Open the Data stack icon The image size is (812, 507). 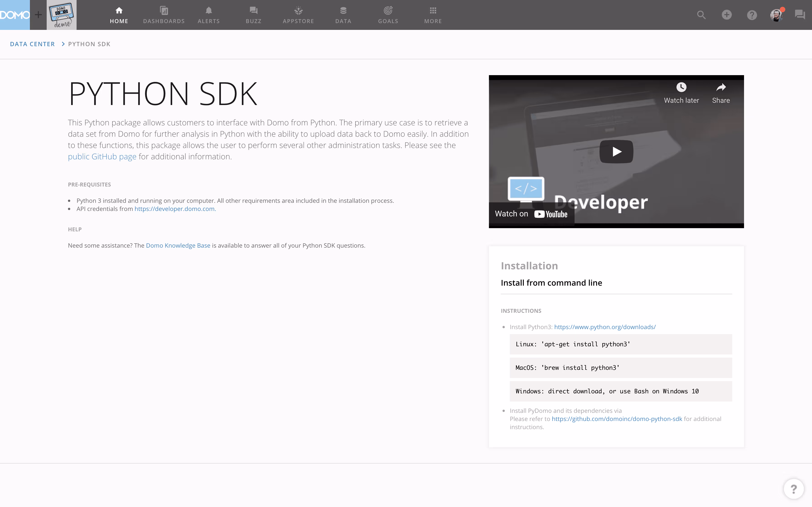point(343,15)
